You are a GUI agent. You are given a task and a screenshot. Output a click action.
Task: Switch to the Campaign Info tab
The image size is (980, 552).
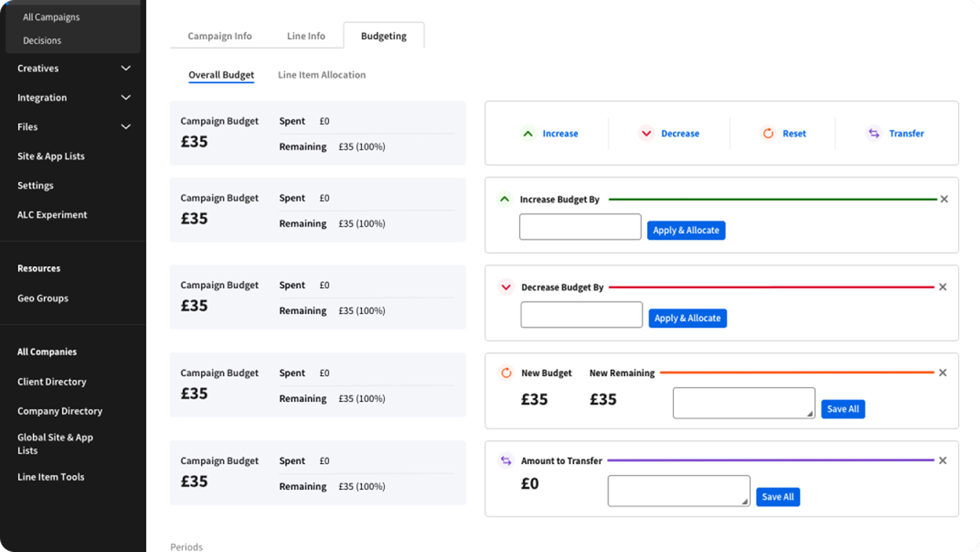tap(219, 36)
